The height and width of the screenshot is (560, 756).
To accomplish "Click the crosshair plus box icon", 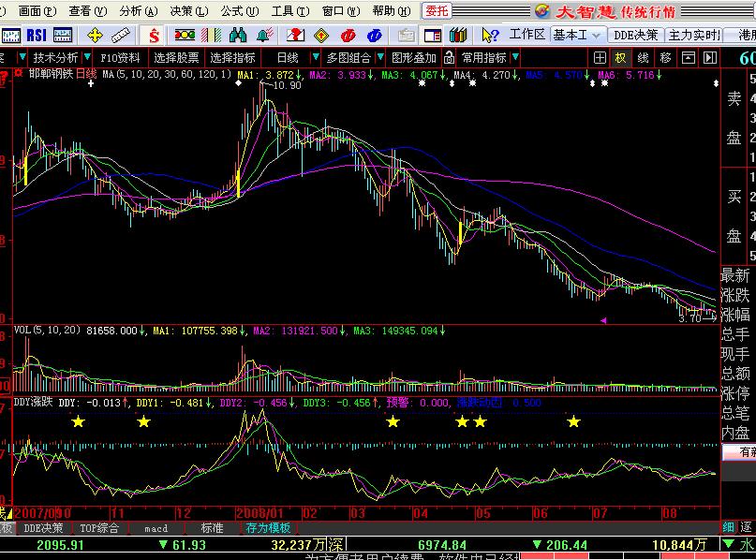I will 600,58.
